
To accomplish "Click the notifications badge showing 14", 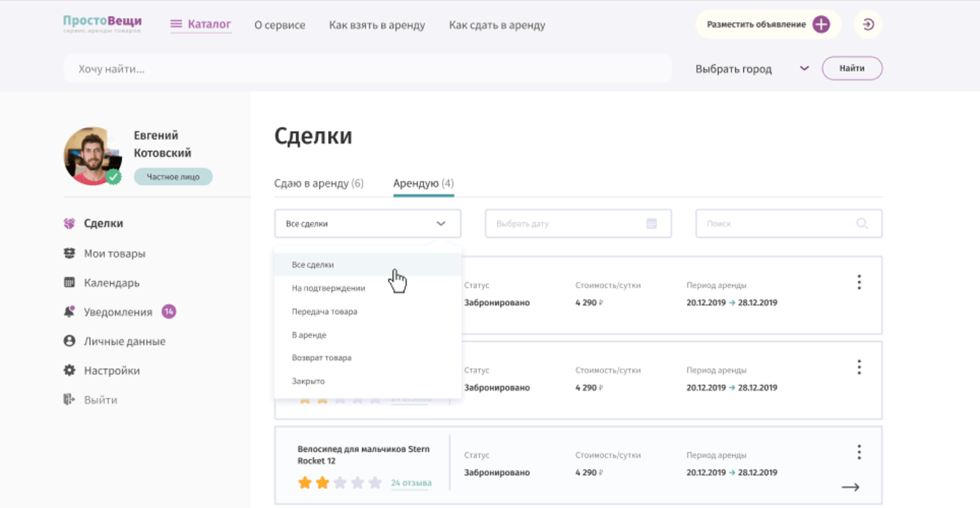I will (x=169, y=312).
